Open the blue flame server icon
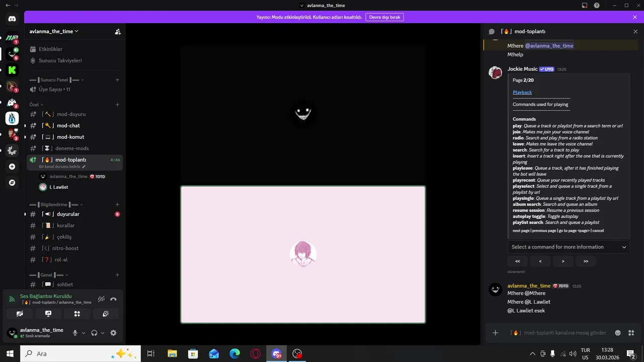Image resolution: width=644 pixels, height=362 pixels. point(12,118)
